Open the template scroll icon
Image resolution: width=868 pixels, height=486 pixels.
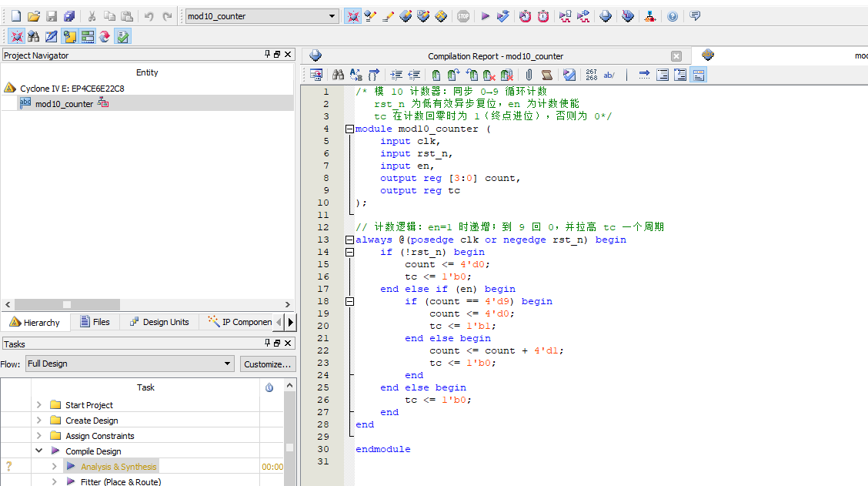[547, 75]
